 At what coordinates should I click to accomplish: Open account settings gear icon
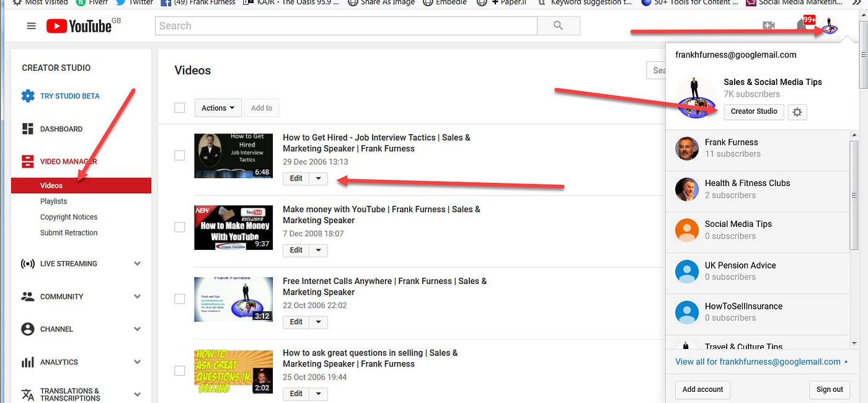798,112
